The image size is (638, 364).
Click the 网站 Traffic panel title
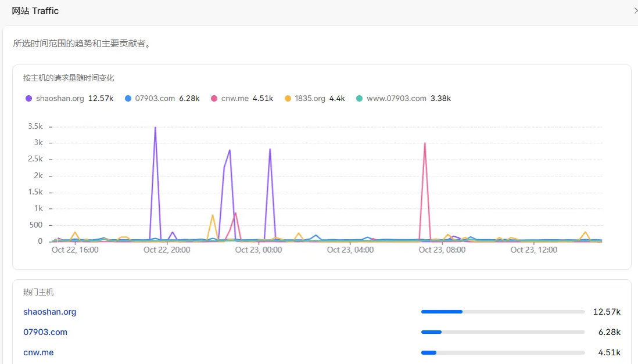[35, 11]
